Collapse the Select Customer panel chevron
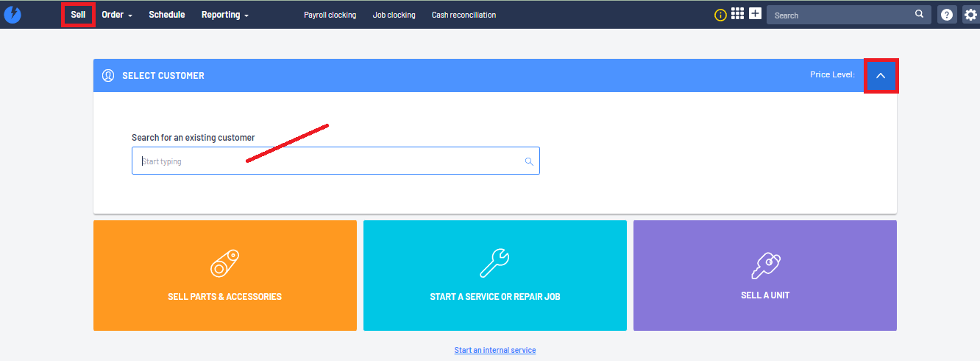The image size is (980, 361). [x=881, y=75]
